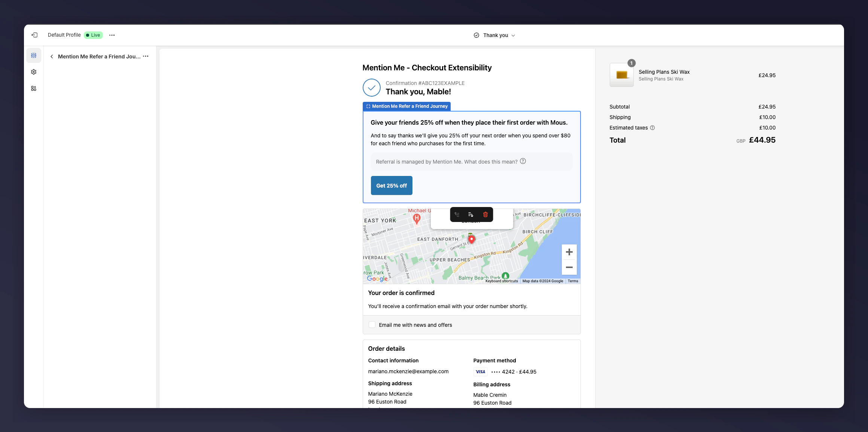Click Referral is managed by Mention Me text
Screen dimensions: 868x432
pyautogui.click(x=447, y=162)
